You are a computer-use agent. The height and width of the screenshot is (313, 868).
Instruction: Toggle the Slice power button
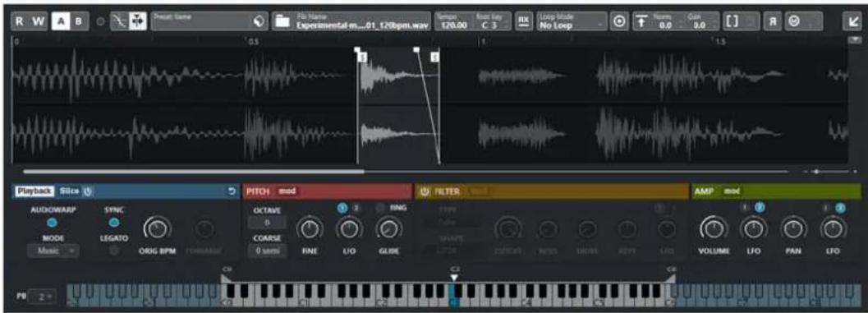88,191
